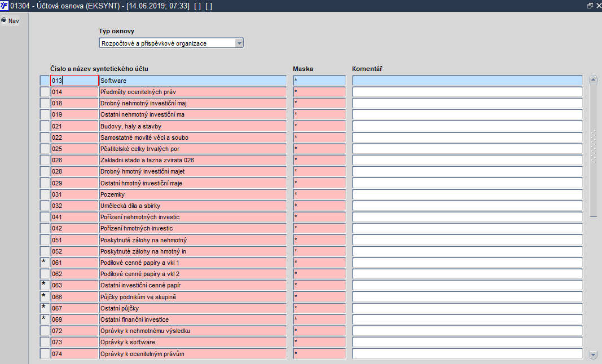Select the Software account name field
This screenshot has width=602, height=364.
pos(193,81)
